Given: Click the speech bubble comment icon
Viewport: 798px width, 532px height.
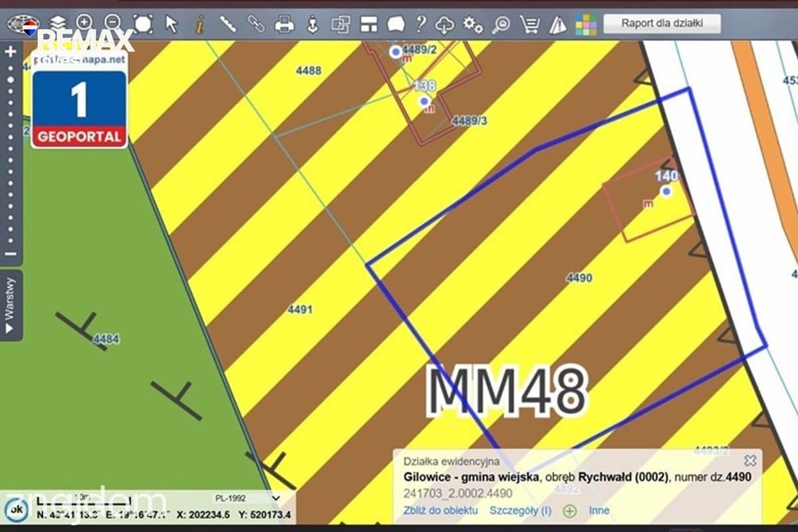Looking at the screenshot, I should 396,25.
